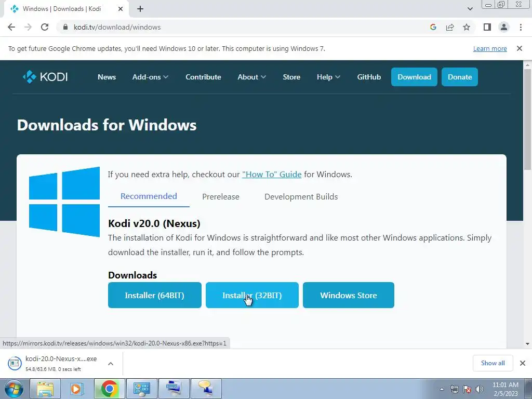Open the Learn more link about updates
Viewport: 532px width, 399px height.
click(490, 48)
